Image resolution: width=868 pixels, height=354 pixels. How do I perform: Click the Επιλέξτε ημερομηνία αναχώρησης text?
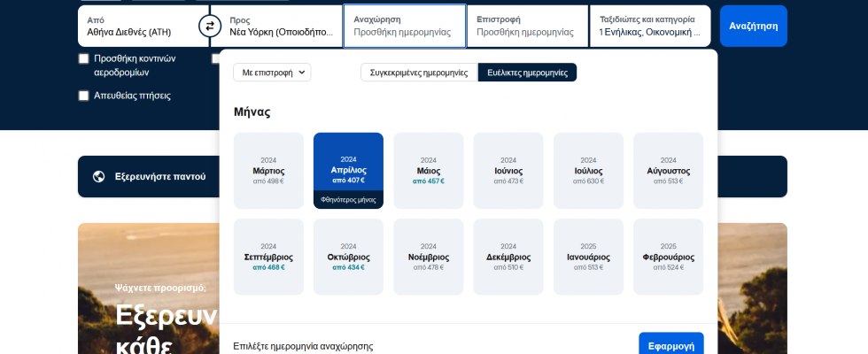[303, 347]
